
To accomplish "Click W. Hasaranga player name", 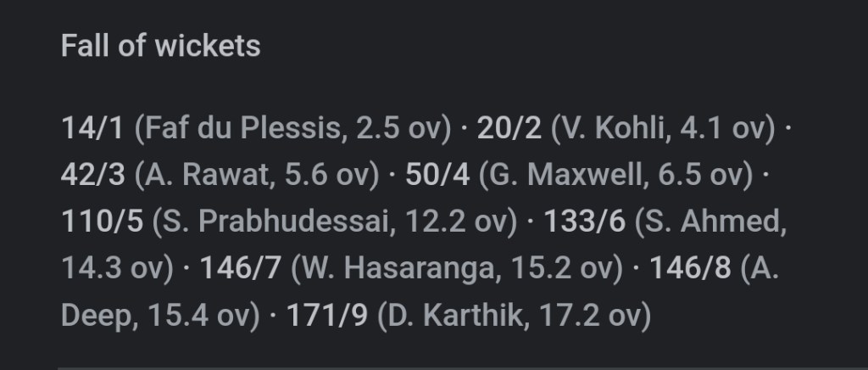I will pos(397,268).
